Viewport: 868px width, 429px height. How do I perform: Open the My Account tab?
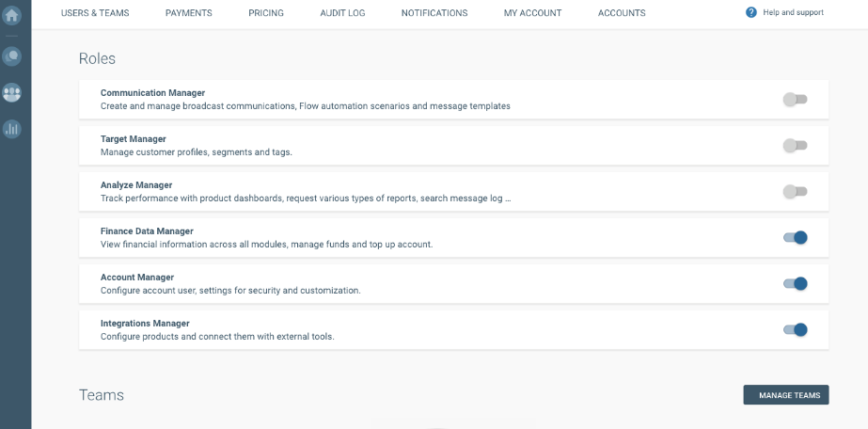[x=532, y=13]
